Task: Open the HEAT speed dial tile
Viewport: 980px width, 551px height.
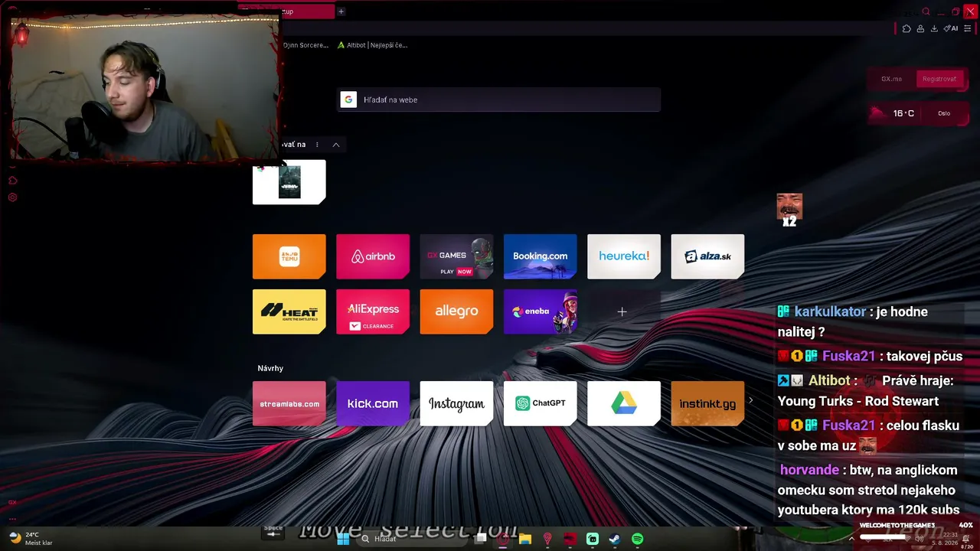Action: tap(289, 311)
